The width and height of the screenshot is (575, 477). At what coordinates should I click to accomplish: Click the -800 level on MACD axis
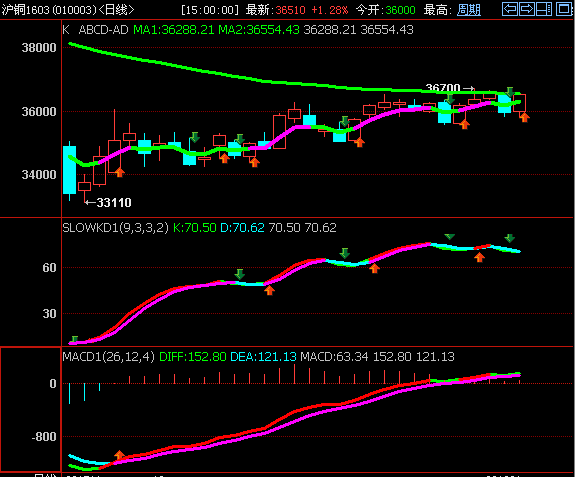pyautogui.click(x=44, y=437)
